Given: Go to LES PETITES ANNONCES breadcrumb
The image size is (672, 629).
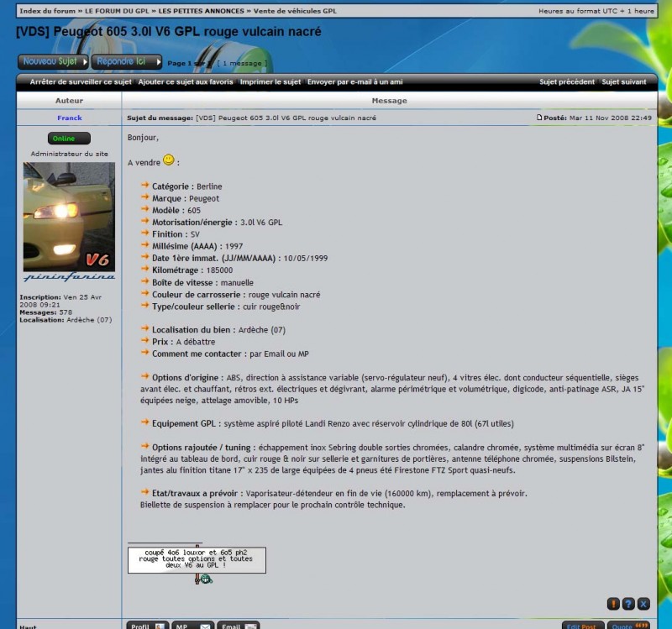Looking at the screenshot, I should click(200, 11).
